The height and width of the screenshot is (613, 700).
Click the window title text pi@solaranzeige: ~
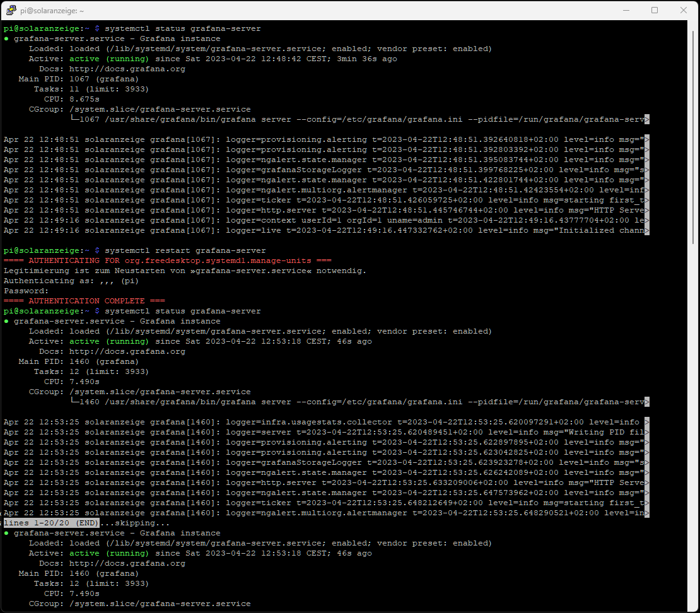pos(54,10)
